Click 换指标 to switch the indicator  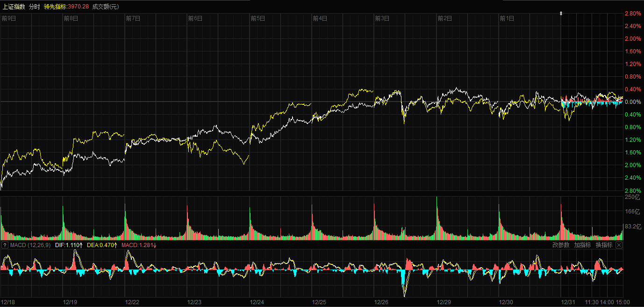[604, 245]
